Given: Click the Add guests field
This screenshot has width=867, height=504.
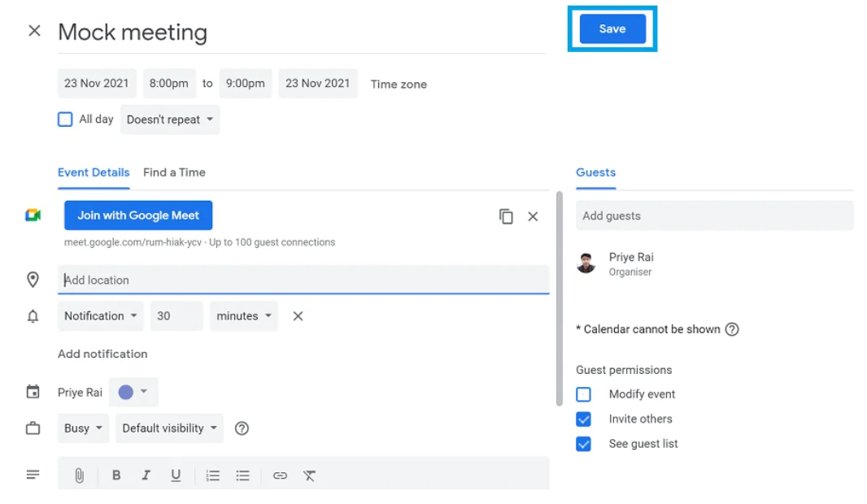Looking at the screenshot, I should pyautogui.click(x=714, y=215).
